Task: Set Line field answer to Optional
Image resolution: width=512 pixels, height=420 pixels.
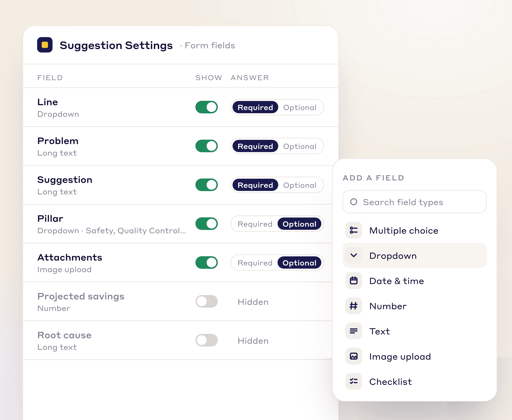Action: click(x=300, y=107)
